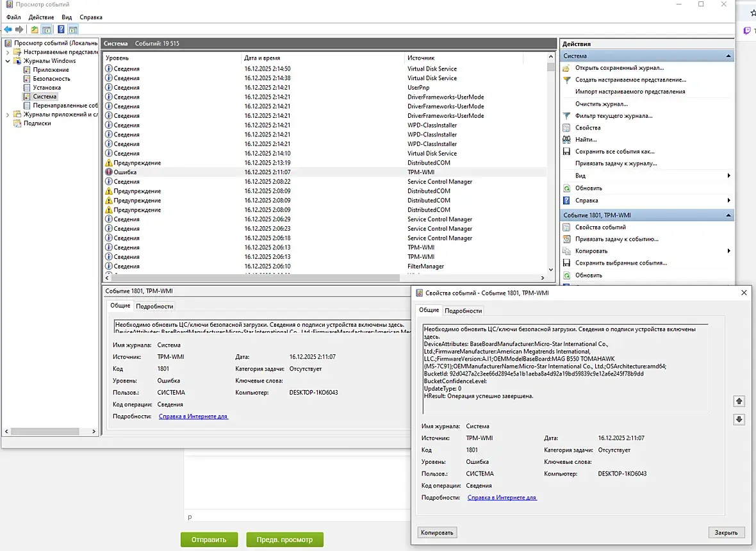The image size is (756, 551).
Task: Open the Справка submenu arrow in Actions
Action: coord(728,200)
